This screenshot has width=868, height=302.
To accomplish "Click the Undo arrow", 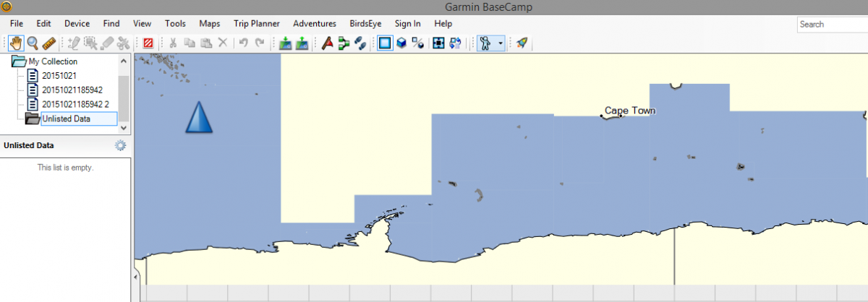I will pyautogui.click(x=244, y=43).
